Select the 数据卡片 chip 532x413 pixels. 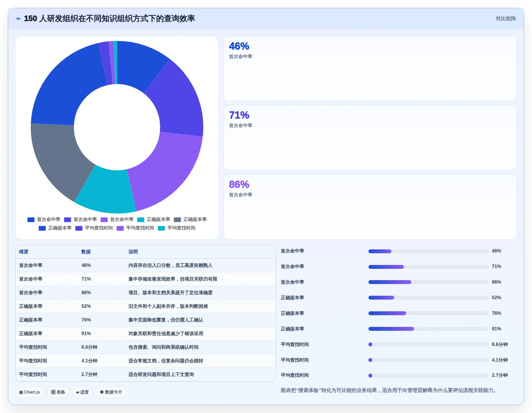tap(111, 392)
